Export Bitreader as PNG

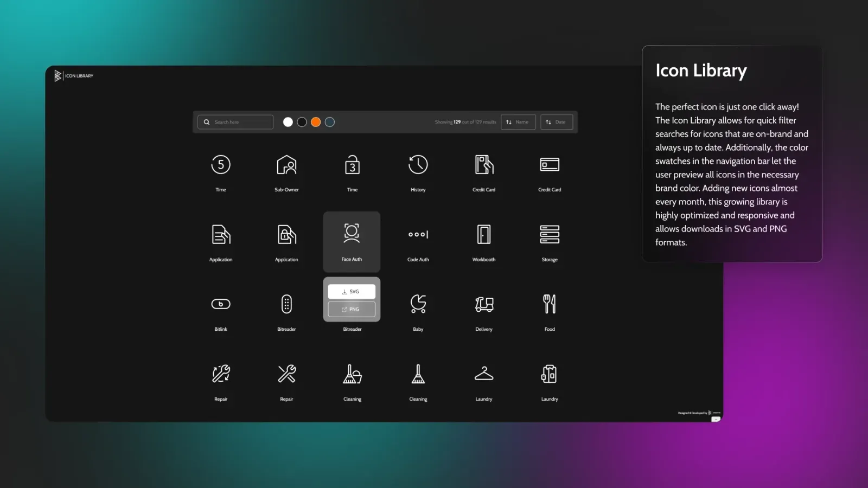pyautogui.click(x=352, y=309)
